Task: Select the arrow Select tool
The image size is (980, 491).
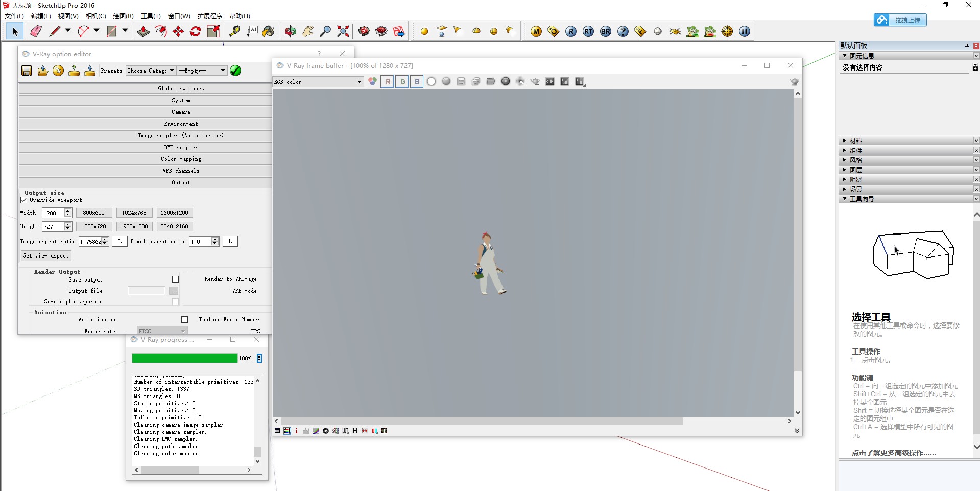Action: point(15,32)
